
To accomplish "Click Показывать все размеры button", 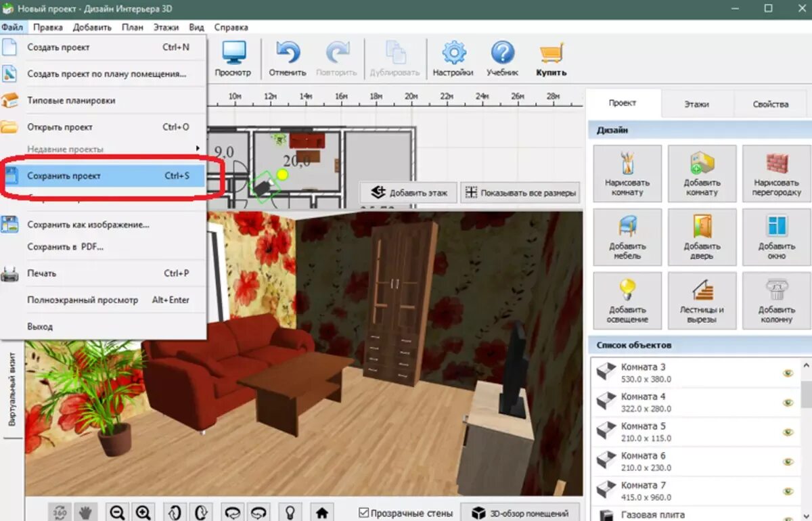I will point(520,192).
